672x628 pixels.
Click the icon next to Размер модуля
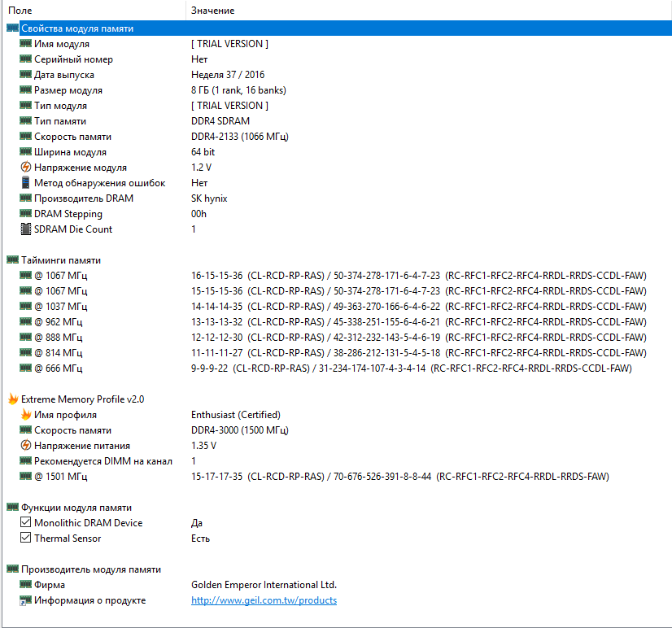coord(26,89)
